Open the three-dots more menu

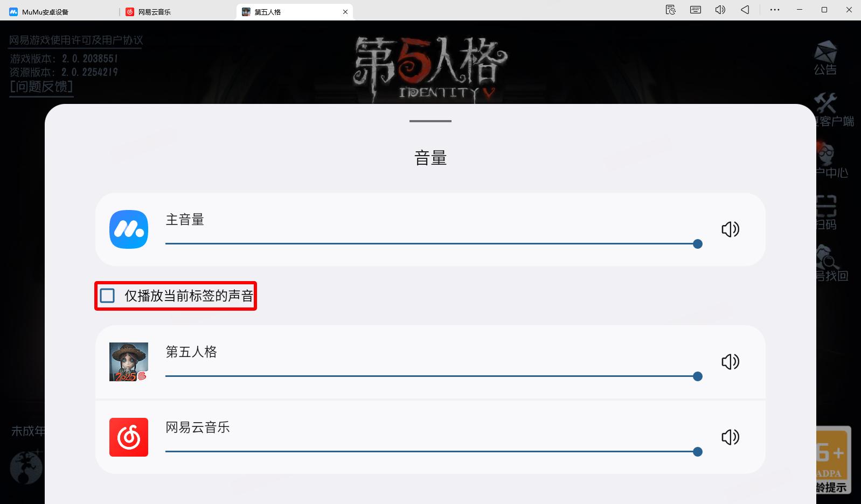[x=775, y=10]
